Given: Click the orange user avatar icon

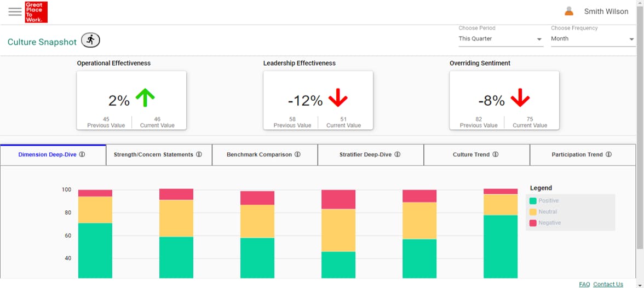Looking at the screenshot, I should click(569, 11).
